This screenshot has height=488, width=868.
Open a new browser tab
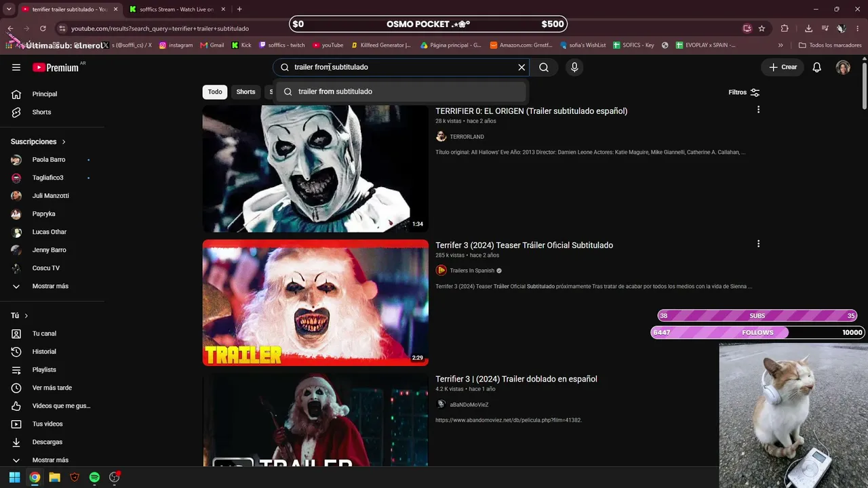pyautogui.click(x=239, y=9)
